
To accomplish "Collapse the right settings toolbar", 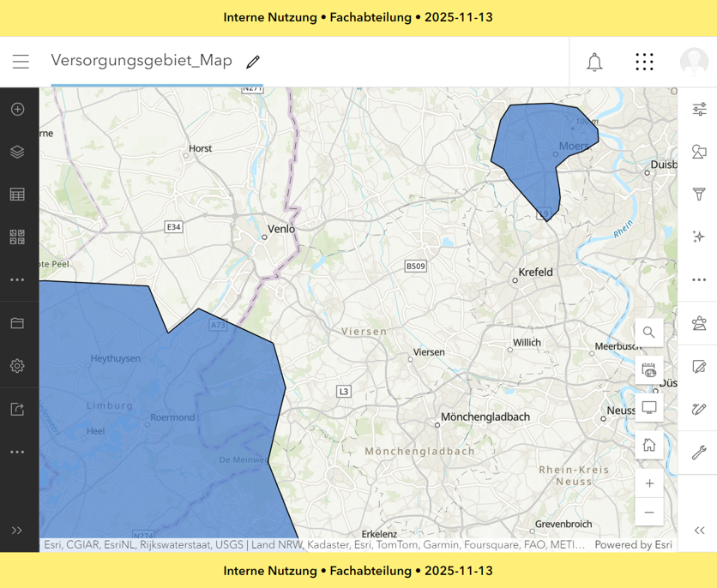I will click(x=699, y=531).
